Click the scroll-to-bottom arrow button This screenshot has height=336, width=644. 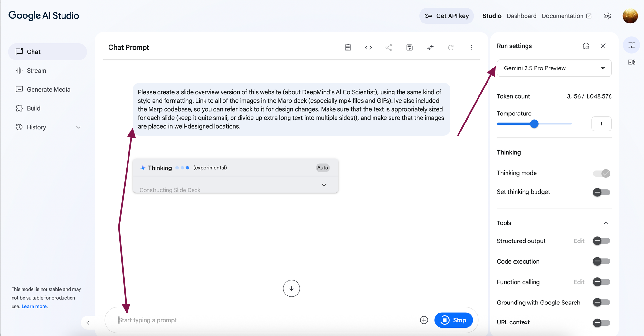pos(291,288)
